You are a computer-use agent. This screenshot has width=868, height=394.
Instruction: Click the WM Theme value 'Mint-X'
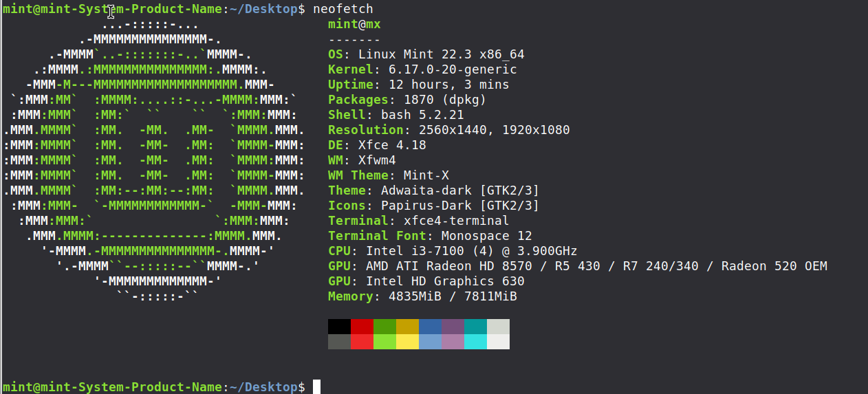click(426, 175)
